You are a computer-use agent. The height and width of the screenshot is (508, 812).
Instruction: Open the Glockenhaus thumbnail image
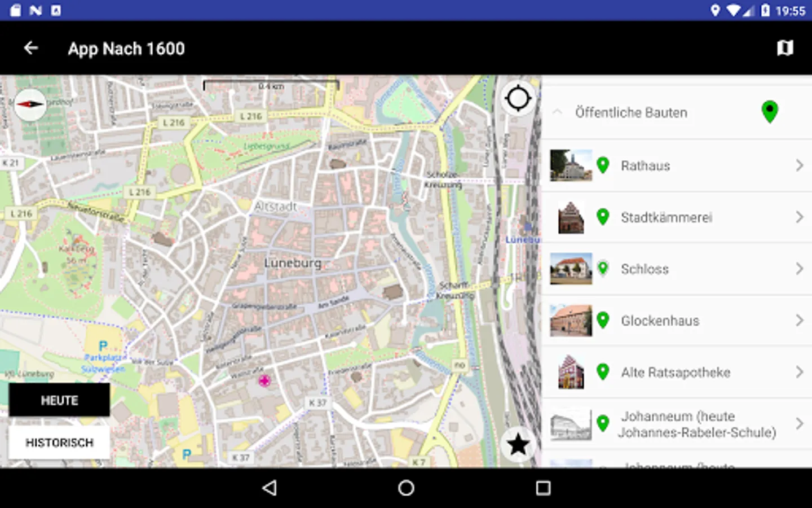571,321
